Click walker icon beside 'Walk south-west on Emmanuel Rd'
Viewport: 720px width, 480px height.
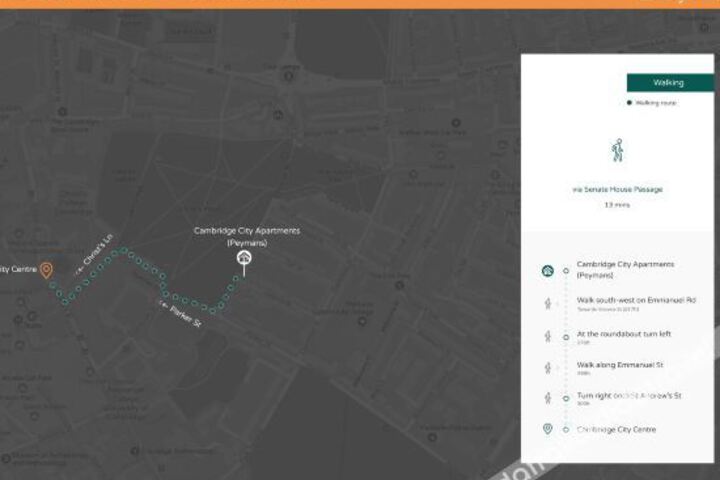[x=547, y=303]
